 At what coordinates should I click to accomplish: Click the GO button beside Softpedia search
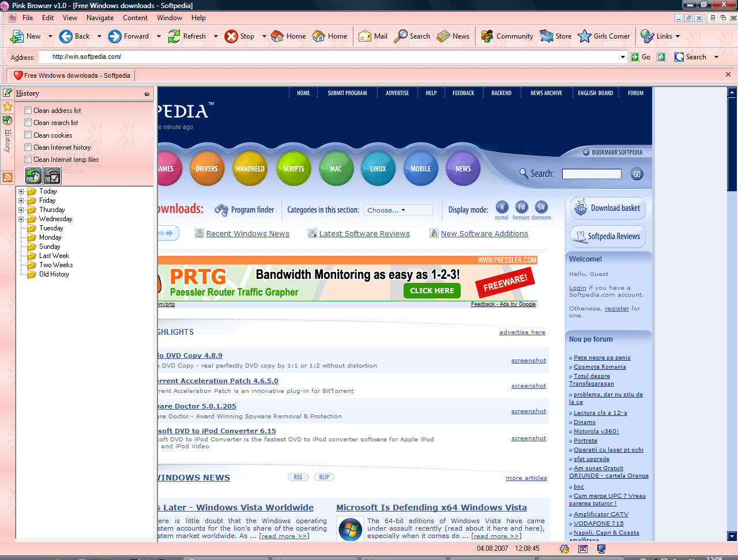[x=637, y=174]
